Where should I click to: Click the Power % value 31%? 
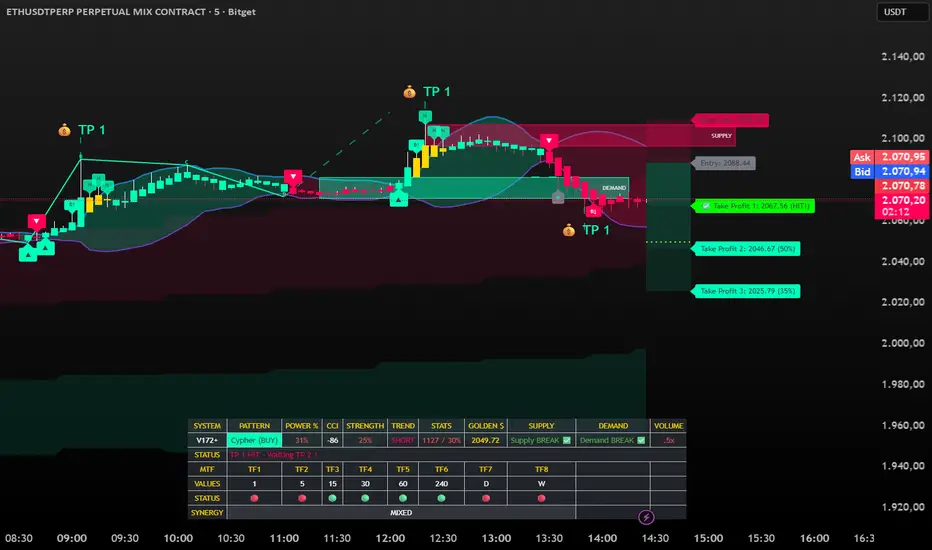302,441
